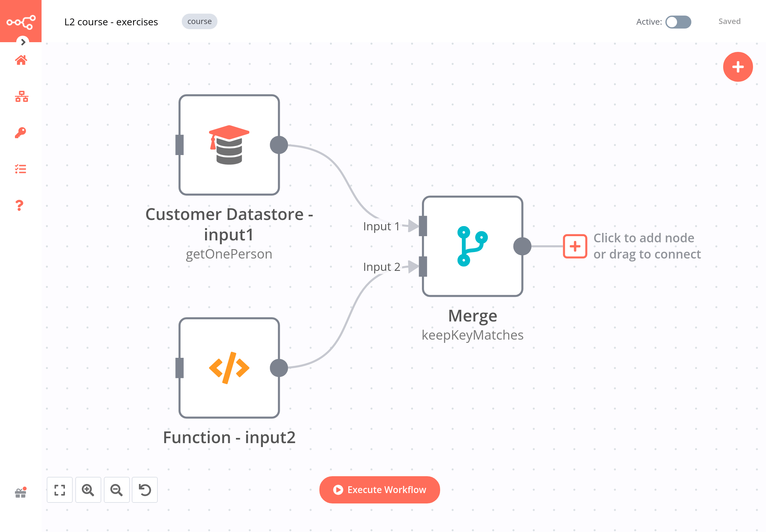
Task: Zoom in on the canvas
Action: (88, 490)
